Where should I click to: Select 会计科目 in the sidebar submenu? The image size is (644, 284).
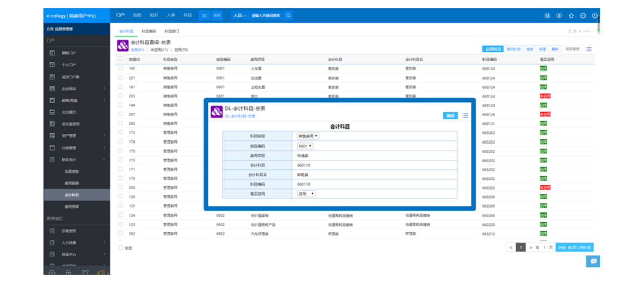(76, 195)
